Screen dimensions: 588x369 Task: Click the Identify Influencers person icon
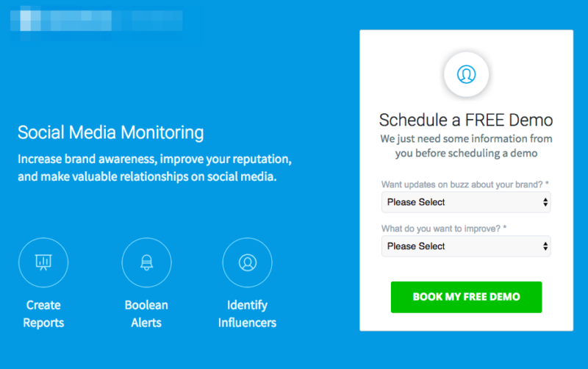click(247, 262)
